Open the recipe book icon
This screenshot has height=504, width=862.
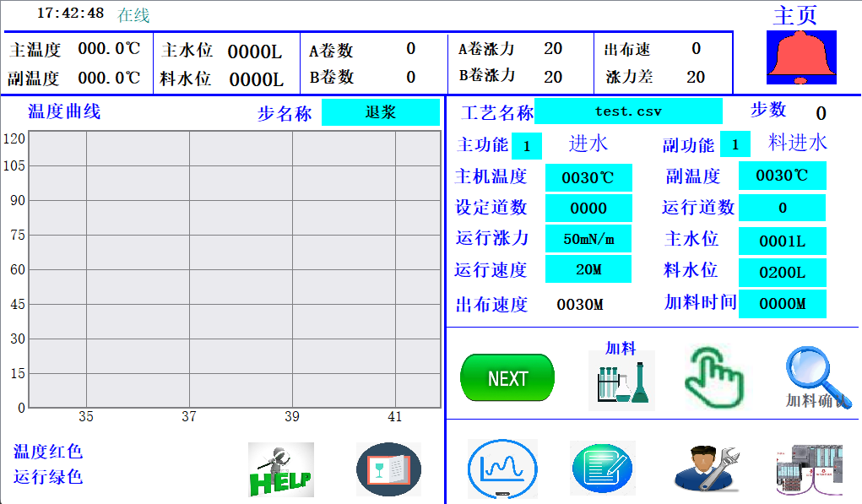pos(388,469)
